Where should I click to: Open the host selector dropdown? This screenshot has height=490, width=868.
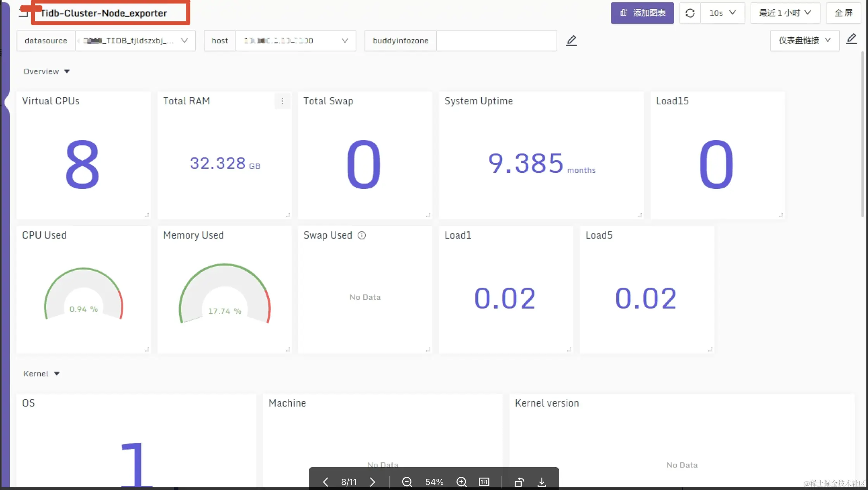pos(296,41)
